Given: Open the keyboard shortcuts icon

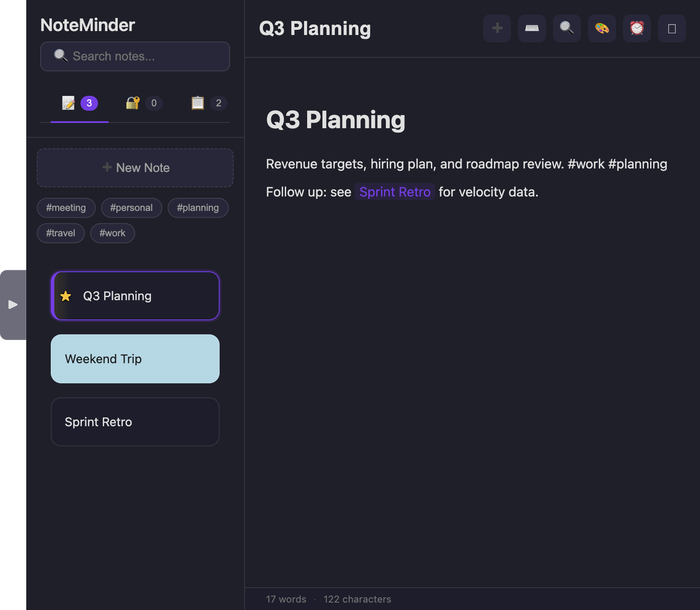Looking at the screenshot, I should tap(532, 28).
